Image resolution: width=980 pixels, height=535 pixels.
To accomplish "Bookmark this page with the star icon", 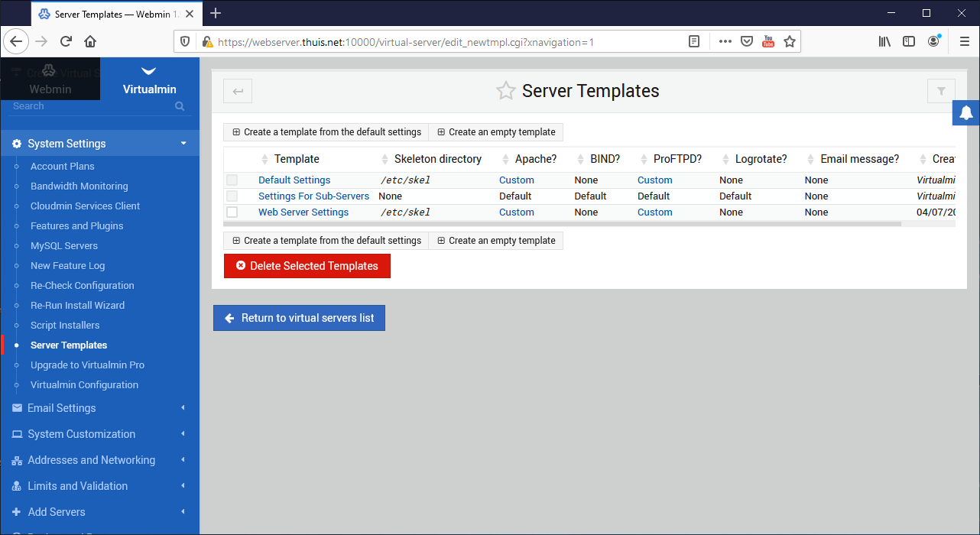I will (790, 41).
